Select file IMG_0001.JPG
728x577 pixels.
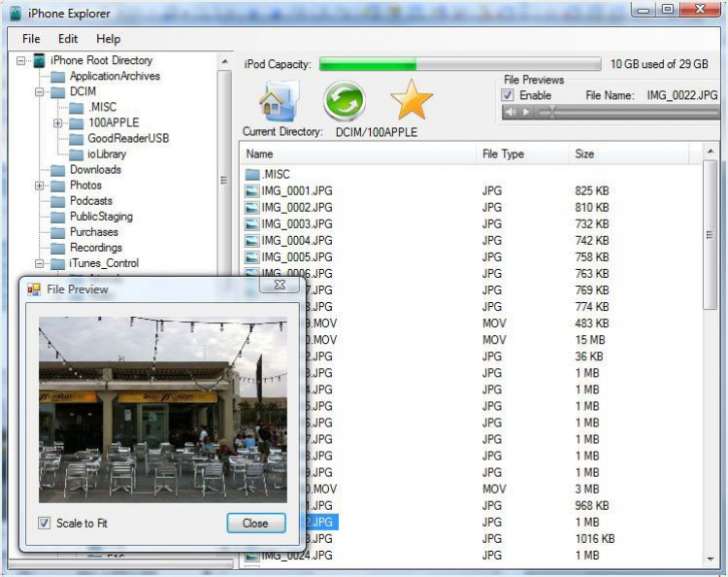pyautogui.click(x=297, y=191)
